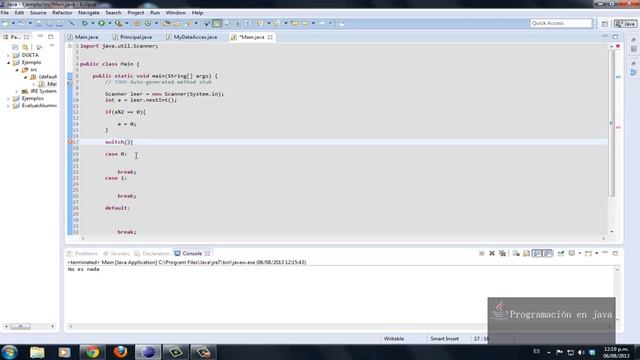Open Package Explorer view menu chevron
640x360 pixels.
coord(52,46)
